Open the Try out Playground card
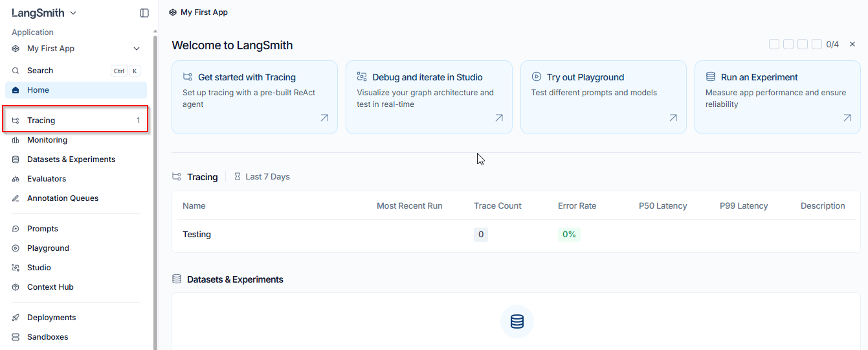This screenshot has width=868, height=350. click(x=603, y=97)
